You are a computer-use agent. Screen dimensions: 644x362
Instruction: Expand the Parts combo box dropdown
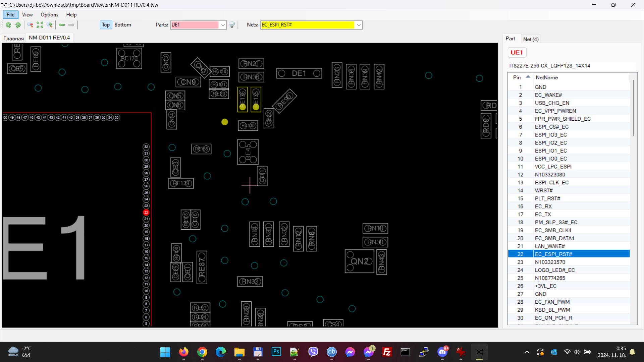(223, 25)
